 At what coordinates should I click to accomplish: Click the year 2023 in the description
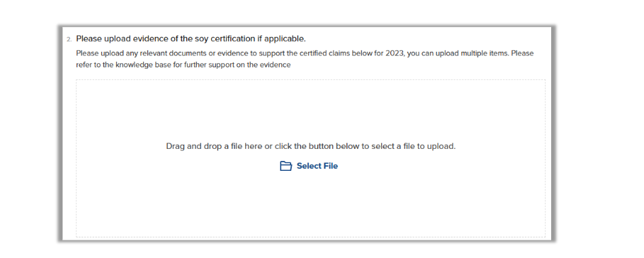pyautogui.click(x=395, y=53)
